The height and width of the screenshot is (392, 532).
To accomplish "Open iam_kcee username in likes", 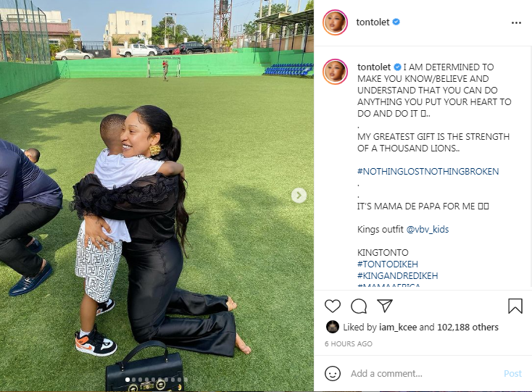I will tap(398, 328).
